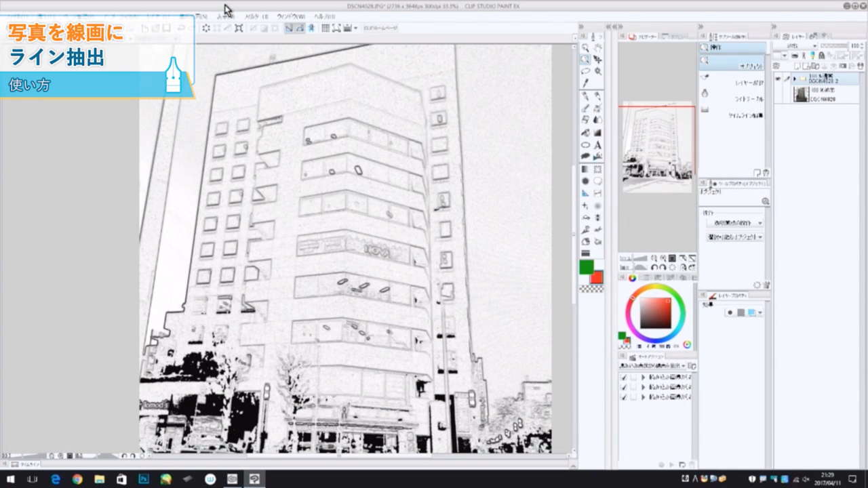Toggle Snap to Grid in command bar

pyautogui.click(x=311, y=28)
